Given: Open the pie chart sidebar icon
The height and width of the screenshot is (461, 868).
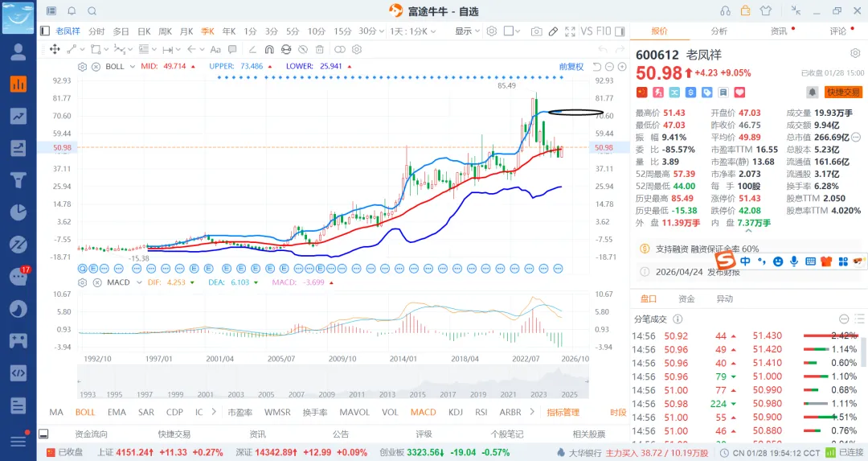Looking at the screenshot, I should click(x=18, y=212).
